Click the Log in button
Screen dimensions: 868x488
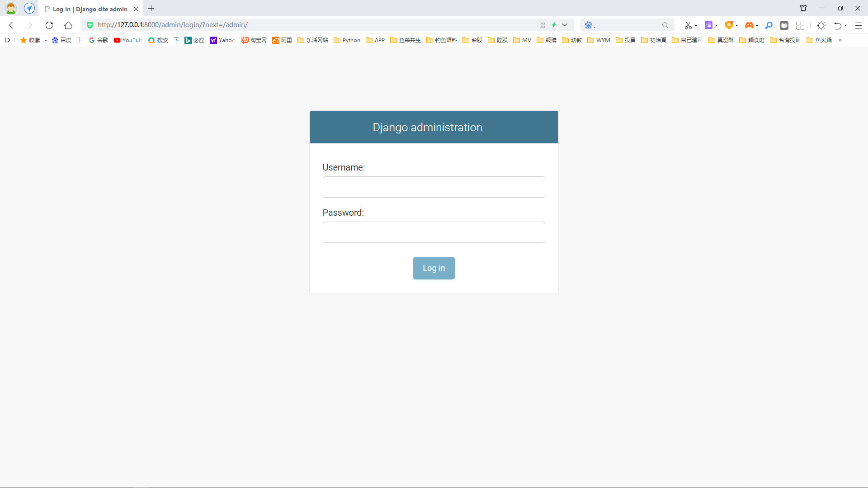pos(434,268)
